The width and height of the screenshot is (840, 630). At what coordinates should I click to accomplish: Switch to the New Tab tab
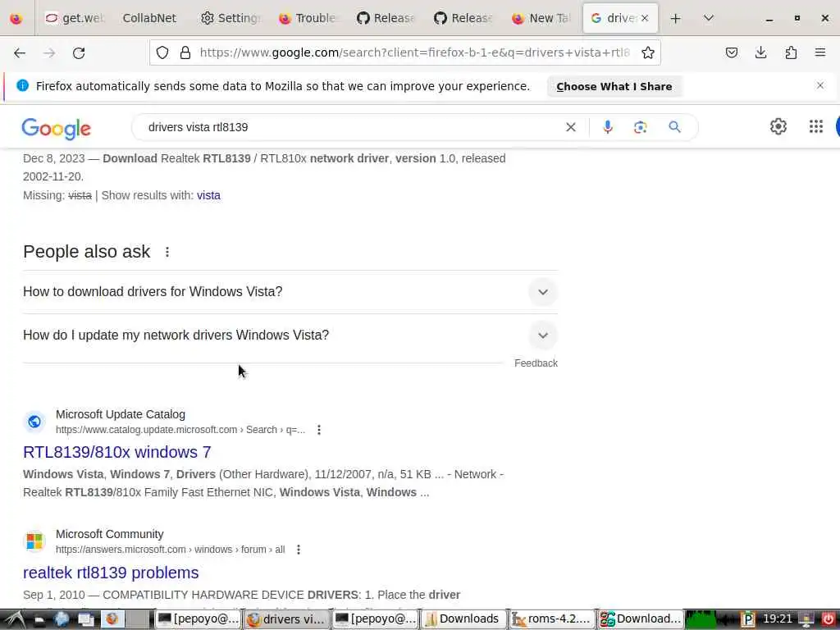point(541,18)
